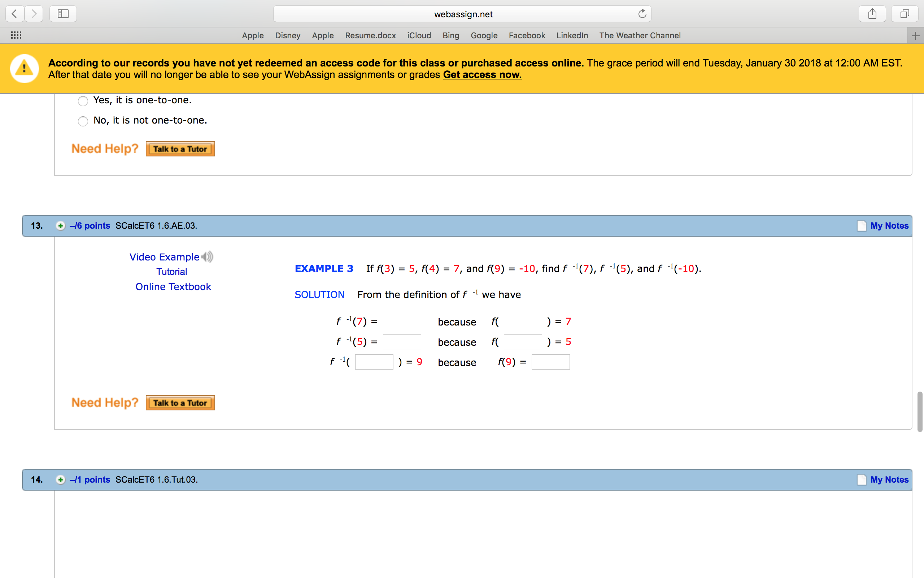Open the Video Example link
The height and width of the screenshot is (578, 924).
point(164,257)
